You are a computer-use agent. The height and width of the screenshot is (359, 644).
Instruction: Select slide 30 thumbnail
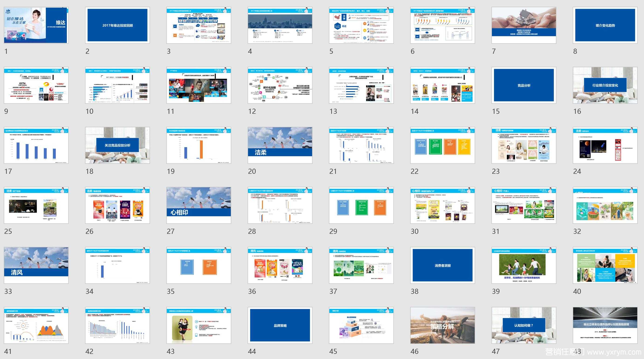443,205
